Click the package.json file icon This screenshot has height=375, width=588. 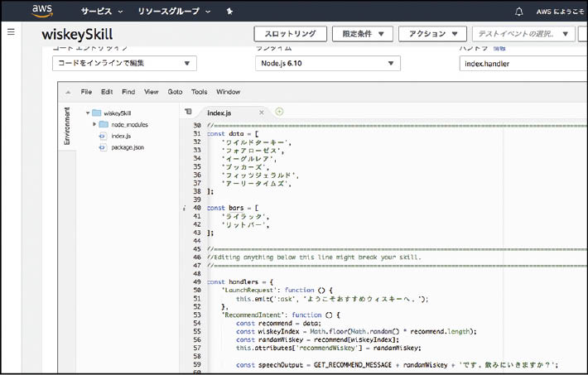point(103,147)
